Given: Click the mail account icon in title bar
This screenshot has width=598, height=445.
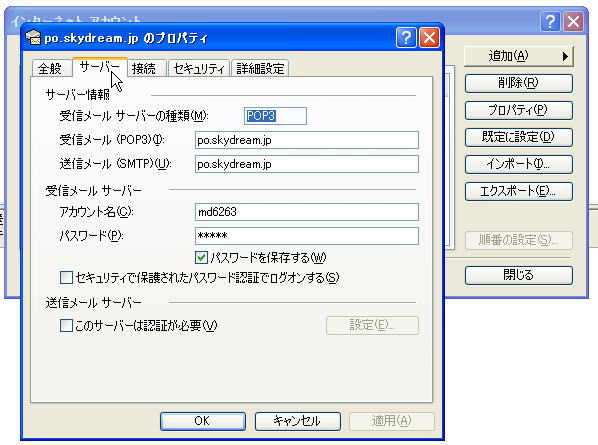Looking at the screenshot, I should 33,37.
